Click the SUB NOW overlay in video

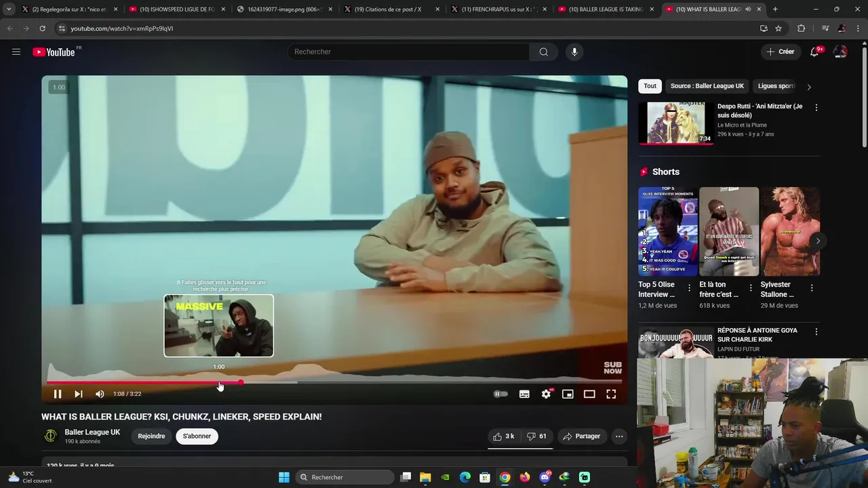point(612,368)
